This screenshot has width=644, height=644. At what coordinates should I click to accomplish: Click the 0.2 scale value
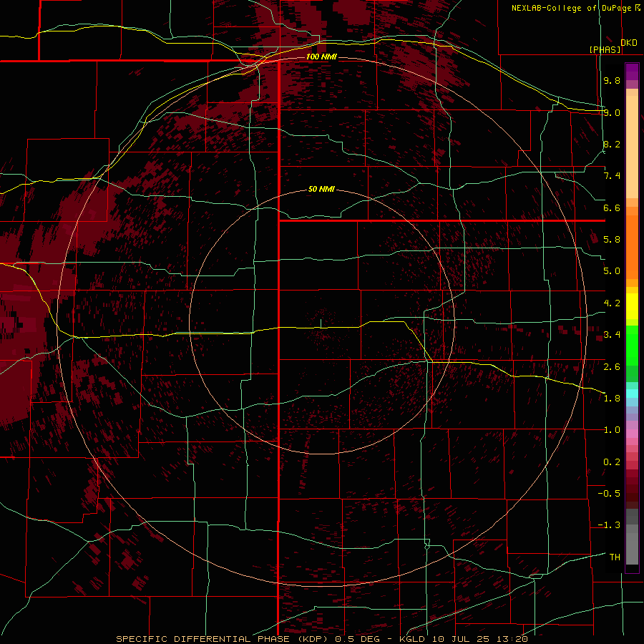coord(612,462)
